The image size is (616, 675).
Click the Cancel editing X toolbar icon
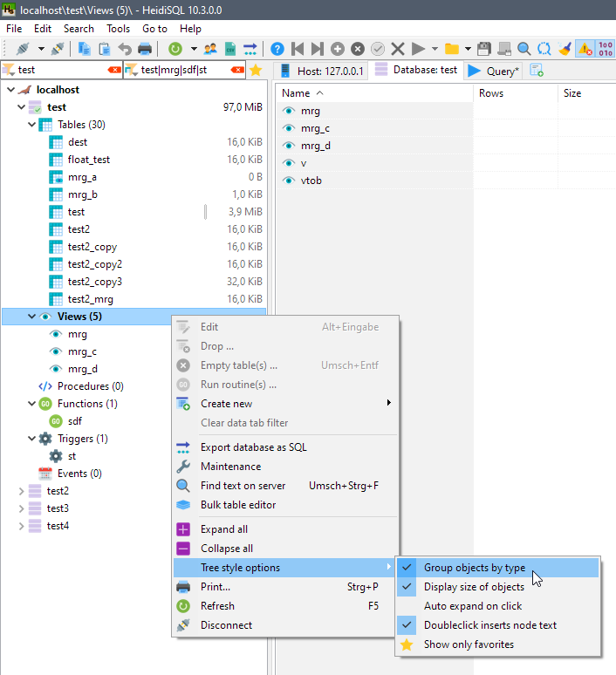click(x=398, y=49)
